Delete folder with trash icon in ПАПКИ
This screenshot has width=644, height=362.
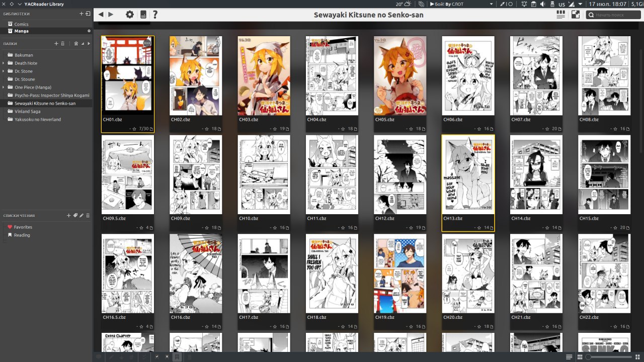click(x=63, y=44)
